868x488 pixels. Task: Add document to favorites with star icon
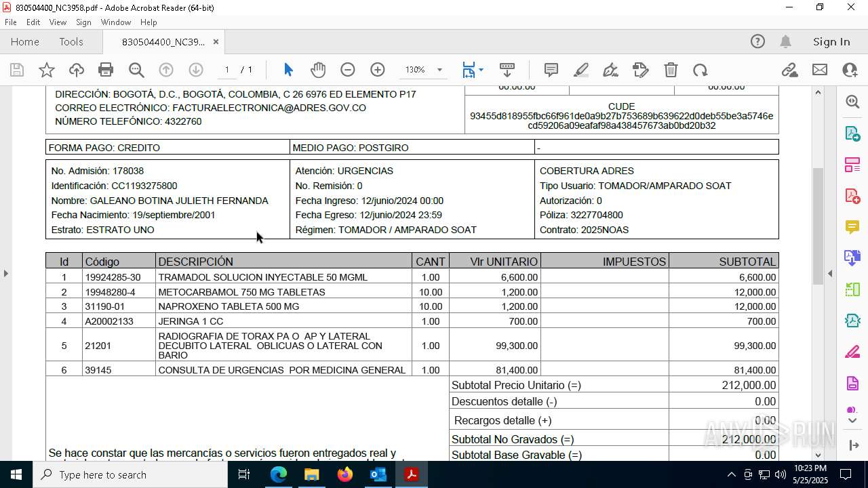tap(47, 70)
